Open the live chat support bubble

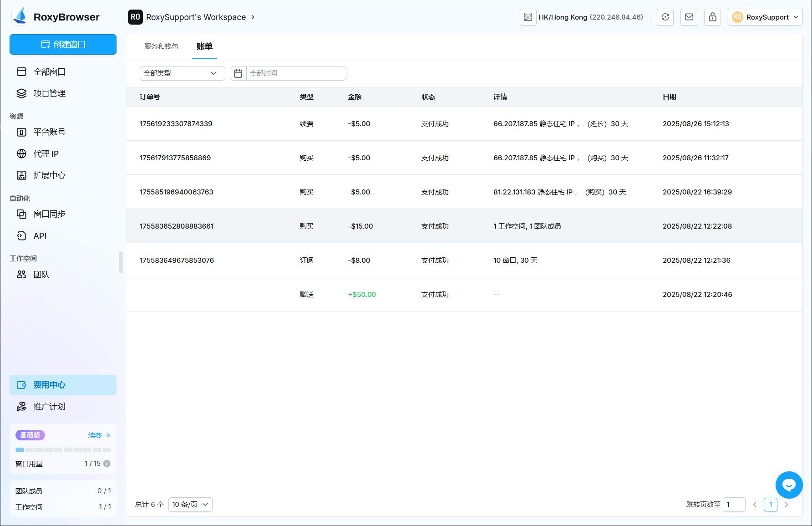coord(789,485)
